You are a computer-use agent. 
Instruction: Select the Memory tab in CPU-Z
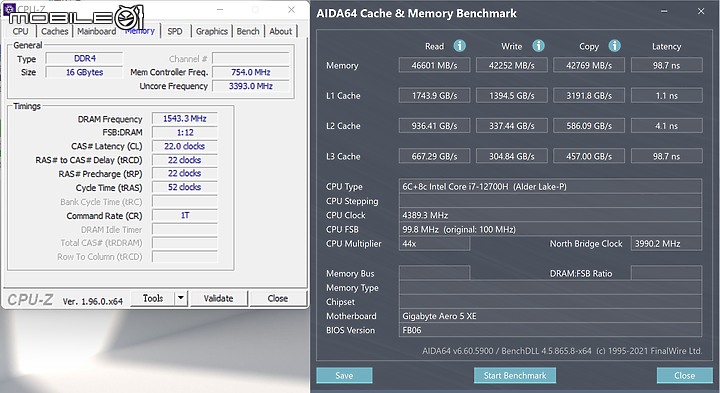[140, 31]
